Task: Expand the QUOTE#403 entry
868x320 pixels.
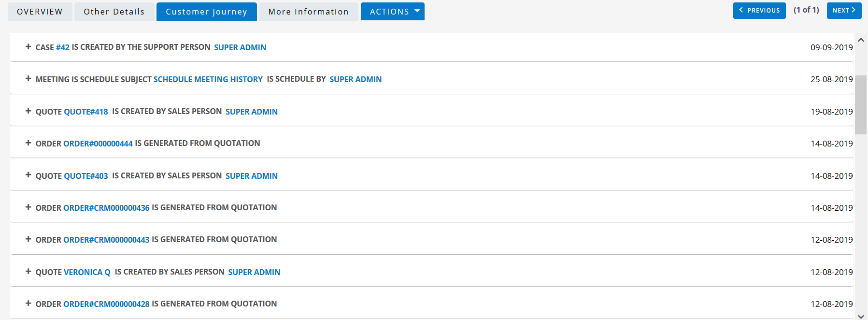Action: (28, 175)
